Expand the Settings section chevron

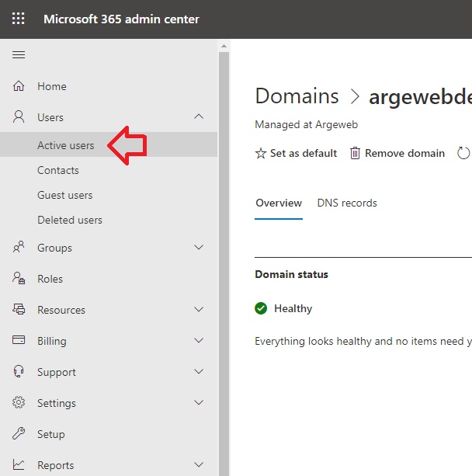[x=199, y=402]
